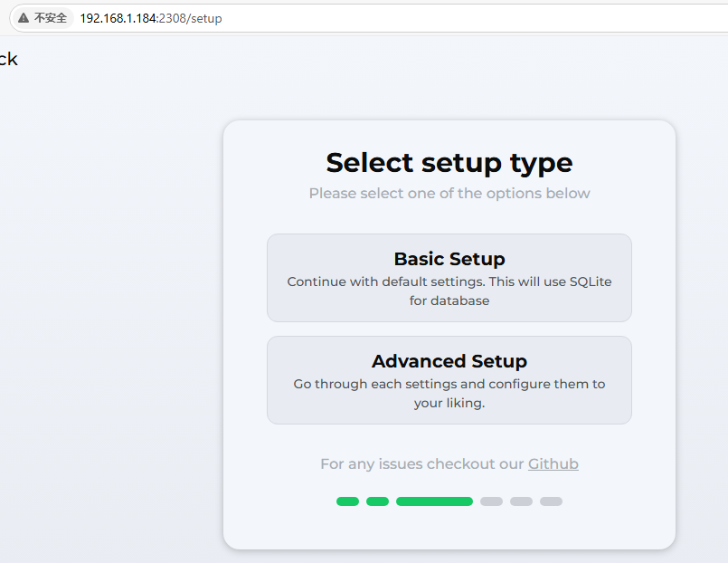Click the 'For any issues checkout our' text
The height and width of the screenshot is (563, 728).
coord(421,464)
